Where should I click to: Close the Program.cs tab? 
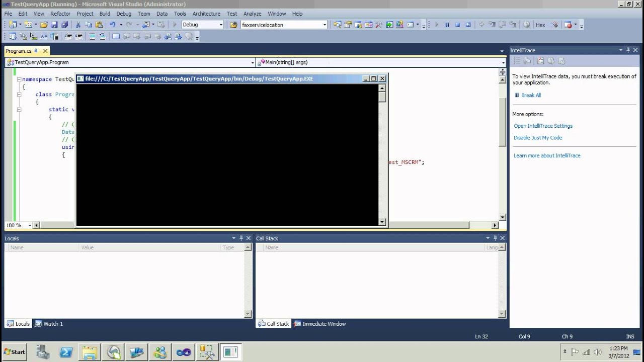tap(45, 51)
